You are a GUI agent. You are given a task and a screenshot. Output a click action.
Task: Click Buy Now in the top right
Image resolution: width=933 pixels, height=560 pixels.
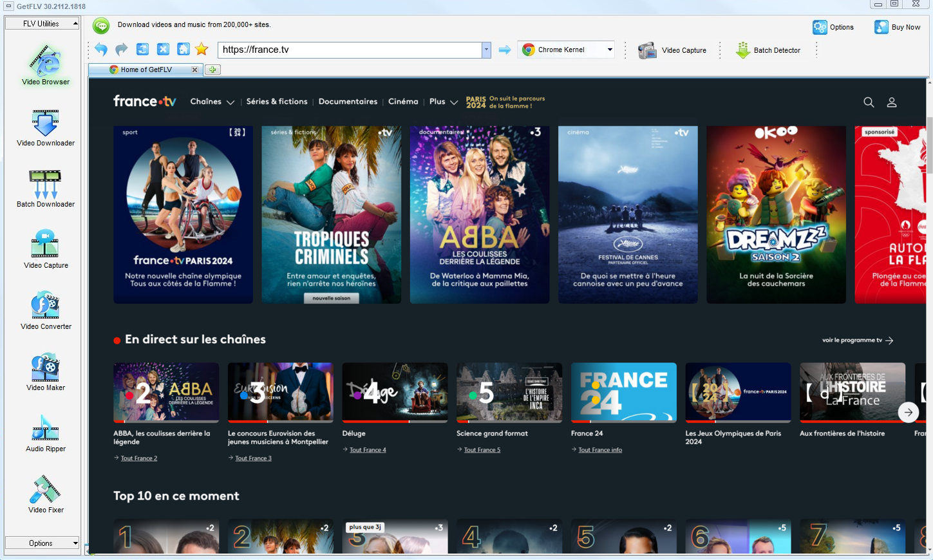point(897,27)
